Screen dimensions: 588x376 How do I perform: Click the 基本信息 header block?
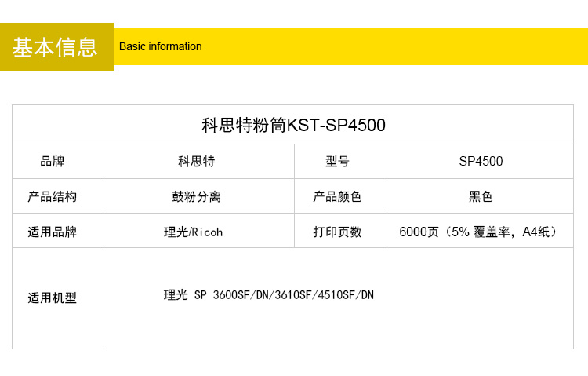[x=56, y=47]
